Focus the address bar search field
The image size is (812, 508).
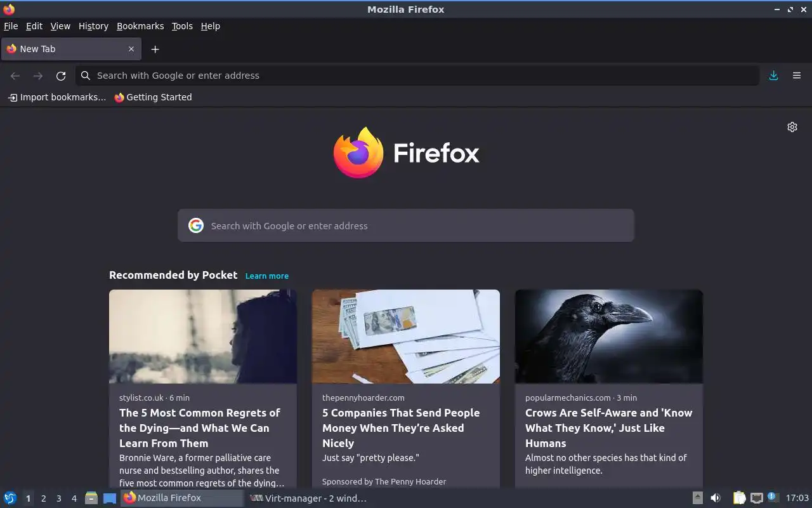pyautogui.click(x=417, y=76)
